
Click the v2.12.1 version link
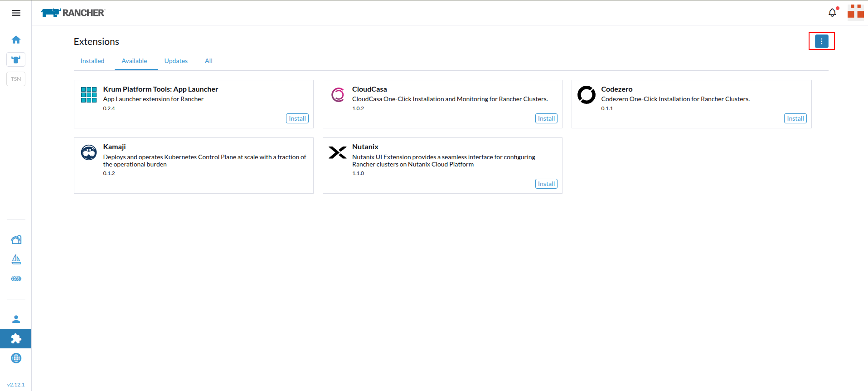16,385
